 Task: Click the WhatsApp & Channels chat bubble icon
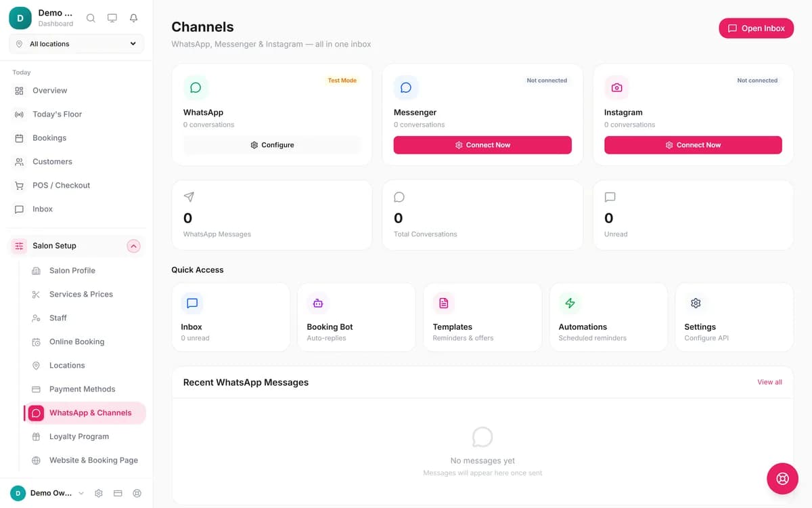[x=36, y=413]
